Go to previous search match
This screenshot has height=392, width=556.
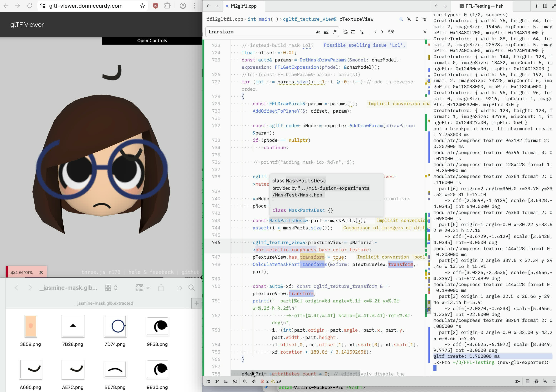375,32
